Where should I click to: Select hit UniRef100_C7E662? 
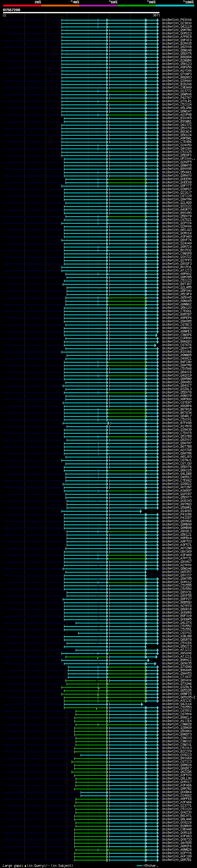177,481
